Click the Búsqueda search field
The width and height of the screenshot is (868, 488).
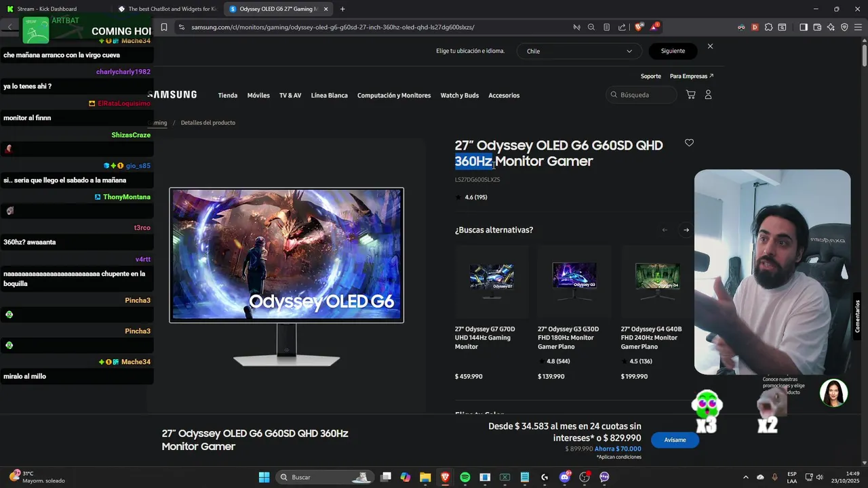tap(642, 95)
